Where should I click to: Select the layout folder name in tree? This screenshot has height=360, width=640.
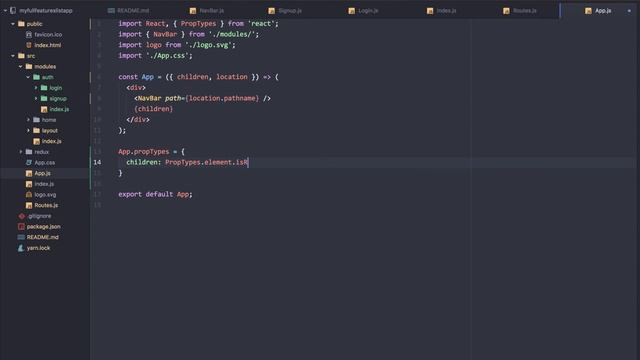click(x=50, y=131)
